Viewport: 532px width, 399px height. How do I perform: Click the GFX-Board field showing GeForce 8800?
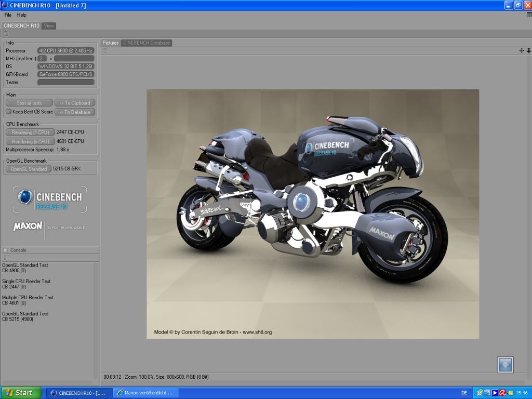coord(66,74)
